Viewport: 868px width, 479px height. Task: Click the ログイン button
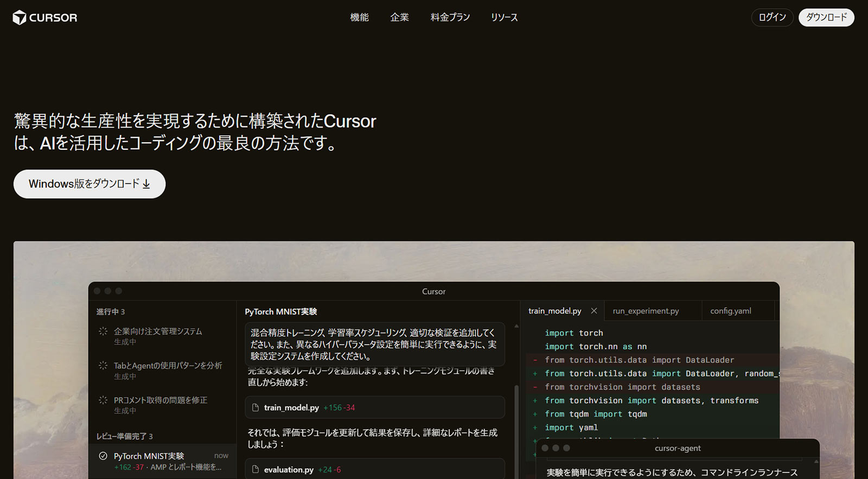pos(773,17)
